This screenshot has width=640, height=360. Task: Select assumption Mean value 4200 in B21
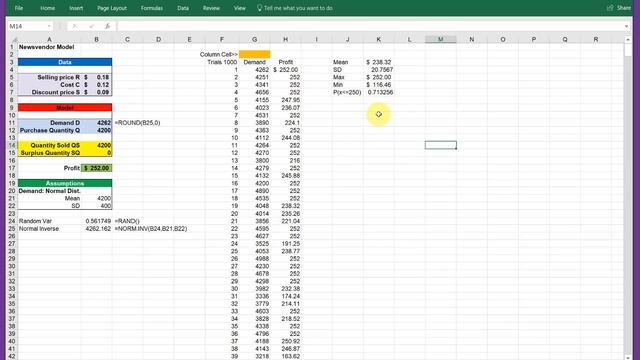[x=96, y=198]
